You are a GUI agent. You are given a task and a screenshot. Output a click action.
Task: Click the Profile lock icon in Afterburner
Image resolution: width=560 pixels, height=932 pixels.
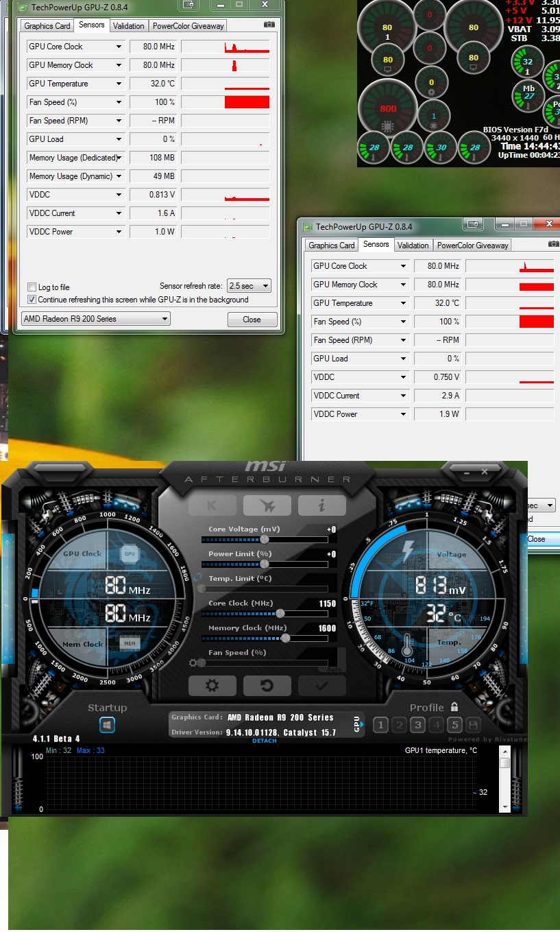pos(454,707)
